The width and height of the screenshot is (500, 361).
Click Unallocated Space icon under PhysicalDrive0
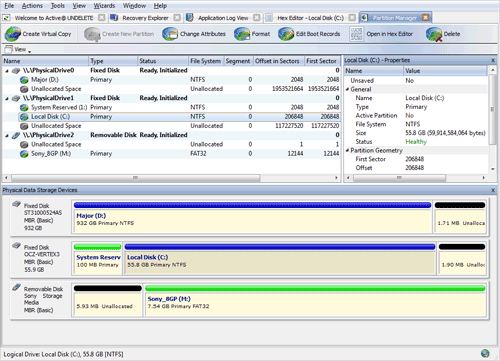pos(24,89)
